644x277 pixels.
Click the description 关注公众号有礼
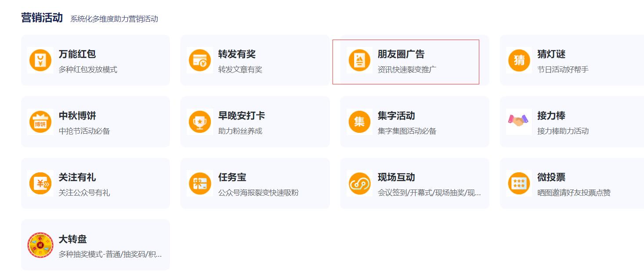click(84, 193)
